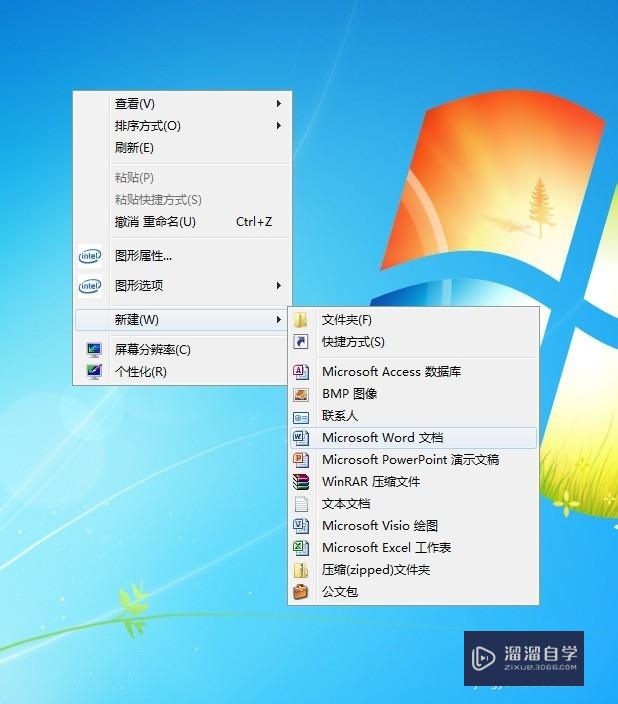
Task: Click the blank page icon beside 文本文档
Action: click(301, 504)
